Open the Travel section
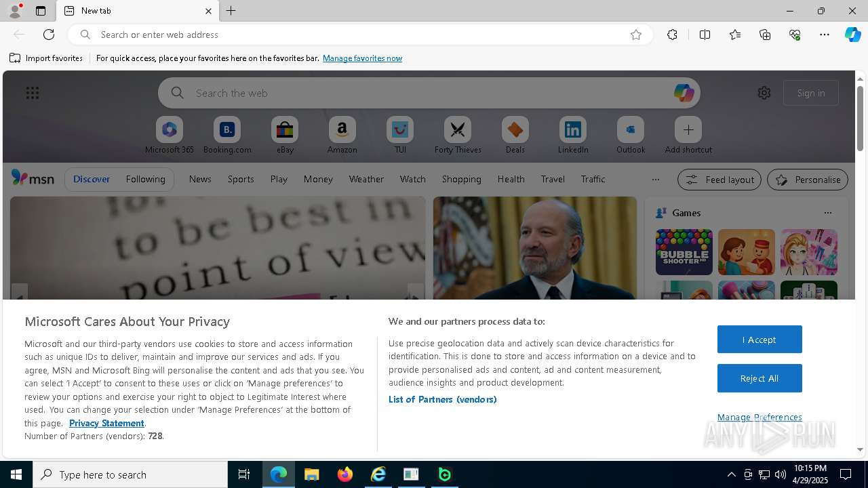 [x=553, y=179]
